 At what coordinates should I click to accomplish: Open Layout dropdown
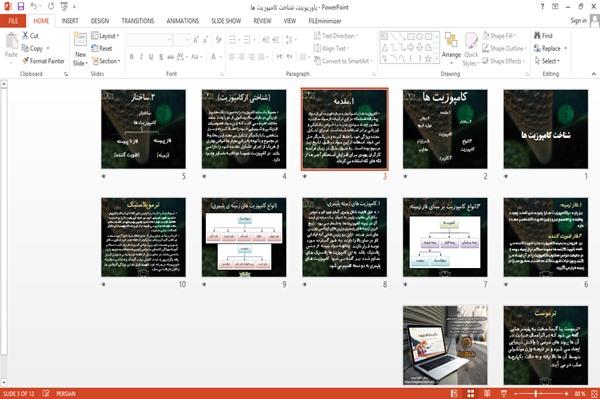[105, 36]
